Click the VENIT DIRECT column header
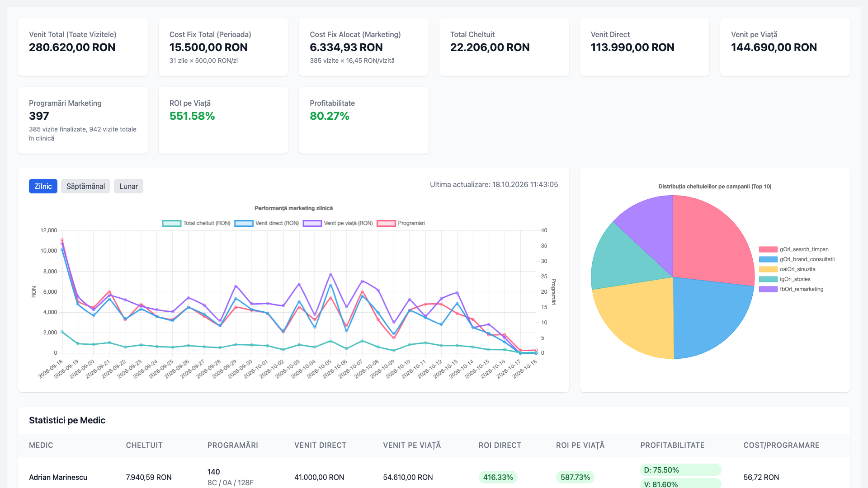 click(x=321, y=445)
